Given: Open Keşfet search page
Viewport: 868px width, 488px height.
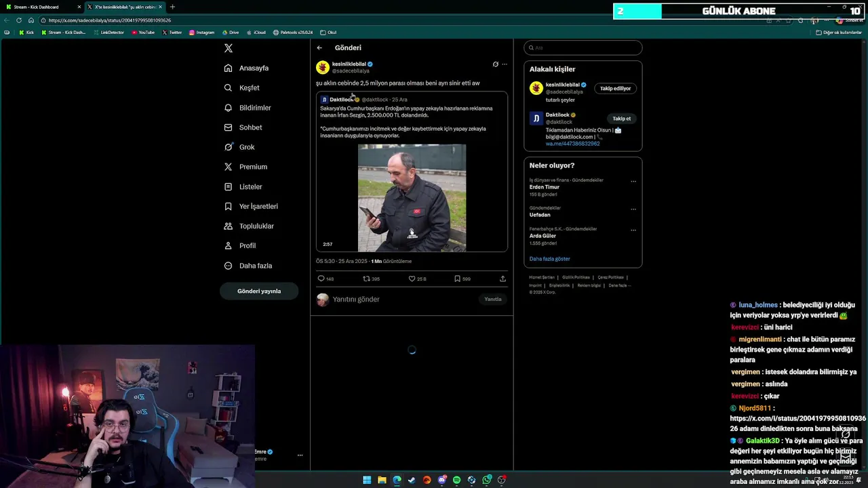Looking at the screenshot, I should click(242, 87).
